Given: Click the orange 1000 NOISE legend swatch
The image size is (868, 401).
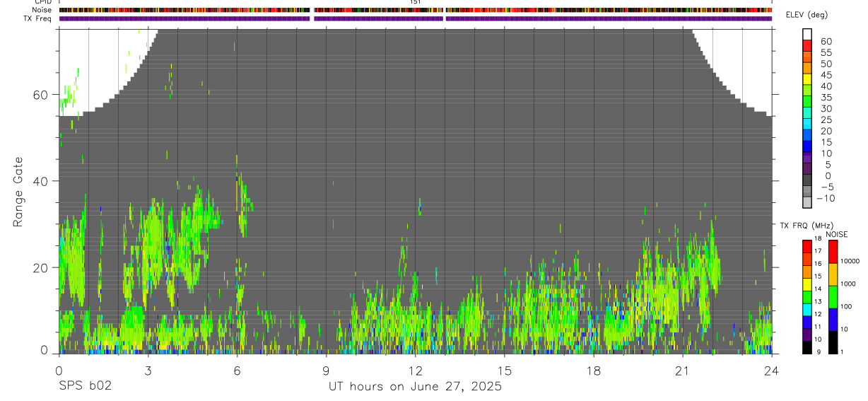Looking at the screenshot, I should [833, 274].
